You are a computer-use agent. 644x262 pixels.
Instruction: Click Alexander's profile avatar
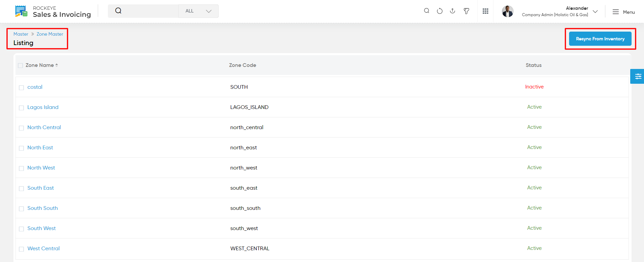(508, 11)
